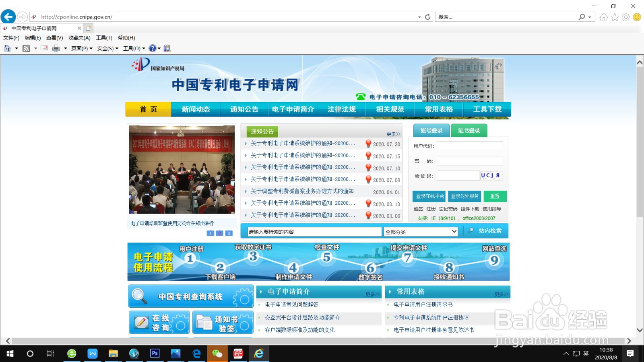The image size is (644, 362).
Task: Click the smiley feedback icon
Action: tap(637, 17)
